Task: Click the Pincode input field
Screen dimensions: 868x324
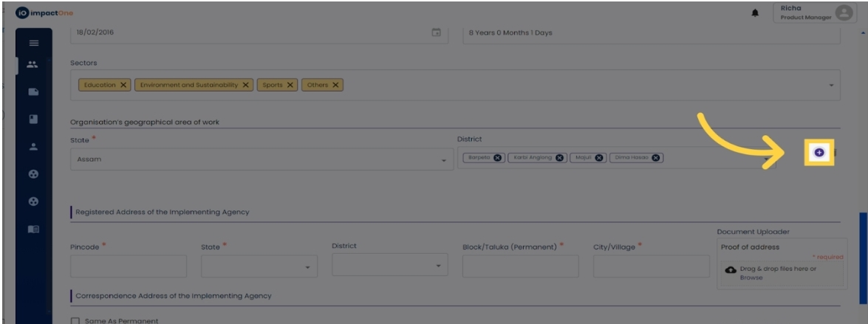Action: tap(129, 266)
